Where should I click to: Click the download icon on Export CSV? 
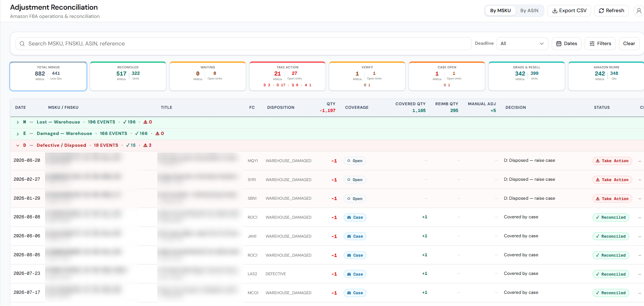pos(555,11)
